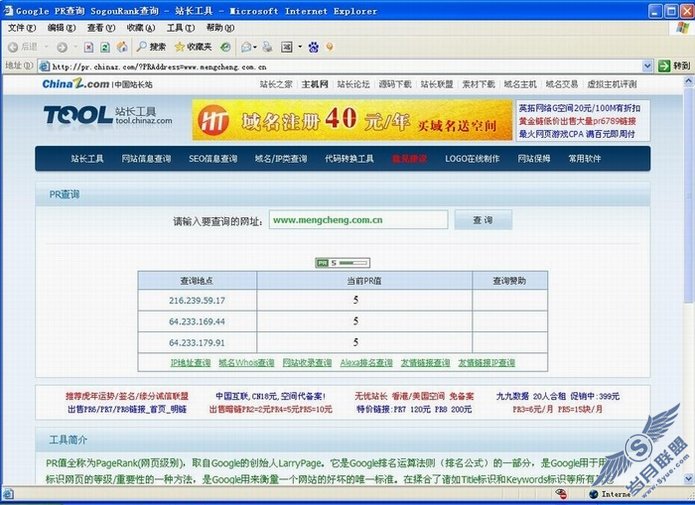The image size is (695, 505).
Task: Open the 友情链接IP查询 link
Action: coord(486,362)
